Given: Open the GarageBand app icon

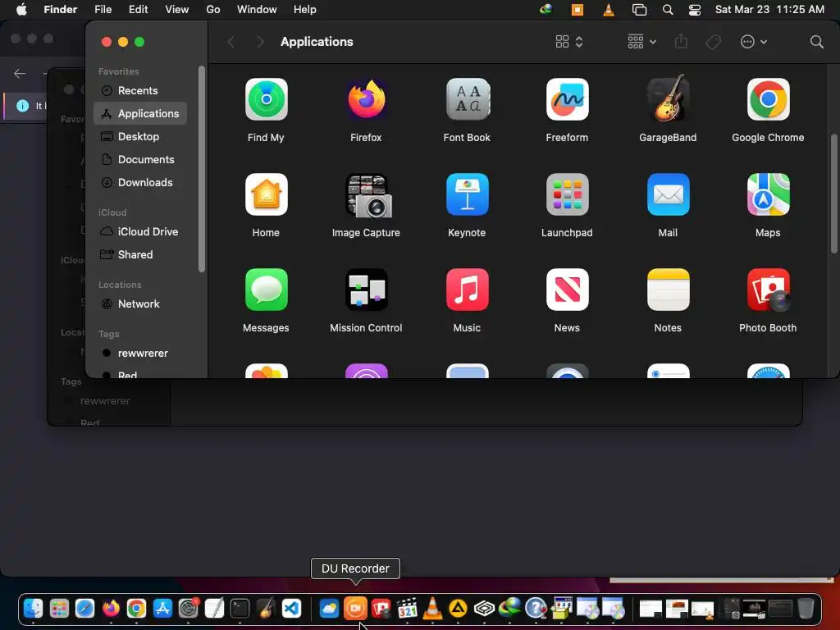Looking at the screenshot, I should pos(668,99).
